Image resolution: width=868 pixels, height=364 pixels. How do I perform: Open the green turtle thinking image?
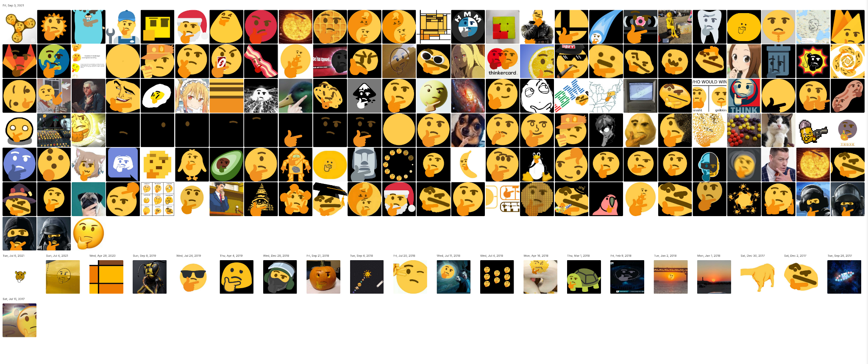pos(584,277)
